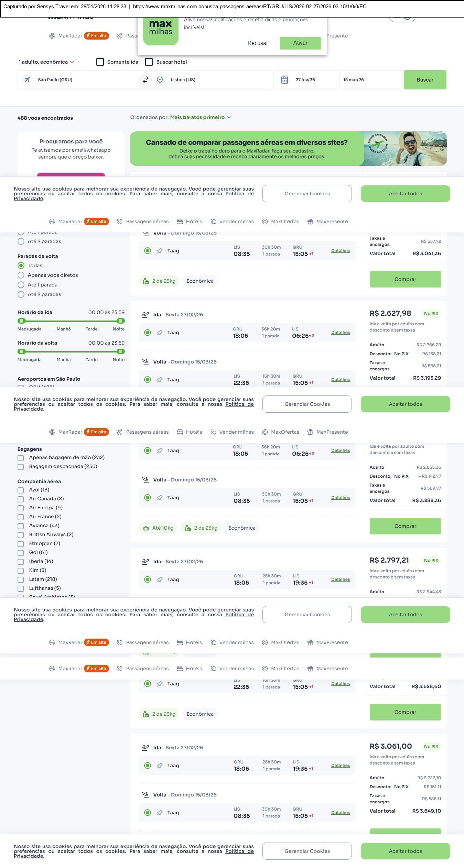Click left handle of 'Horário da ida' slider
Image resolution: width=464 pixels, height=868 pixels.
click(22, 321)
